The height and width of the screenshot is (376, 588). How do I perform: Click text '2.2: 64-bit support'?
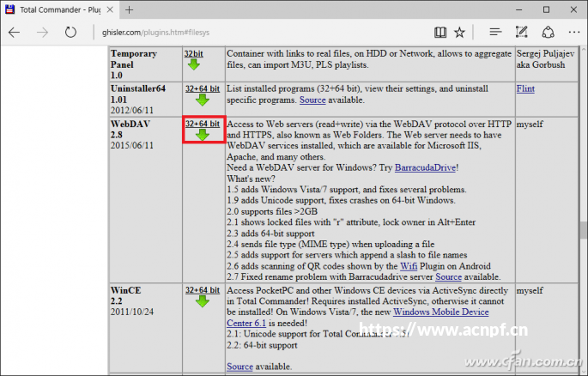262,345
